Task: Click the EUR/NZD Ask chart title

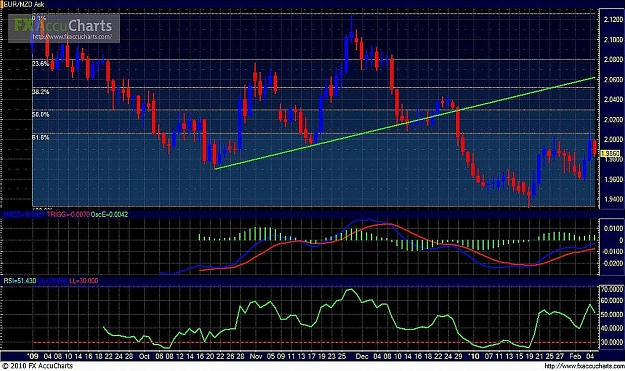Action: 23,4
